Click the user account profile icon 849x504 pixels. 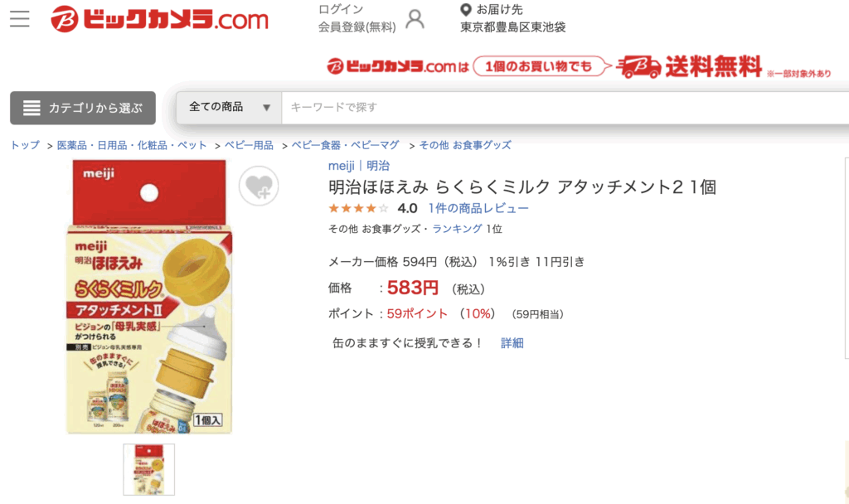[x=415, y=19]
